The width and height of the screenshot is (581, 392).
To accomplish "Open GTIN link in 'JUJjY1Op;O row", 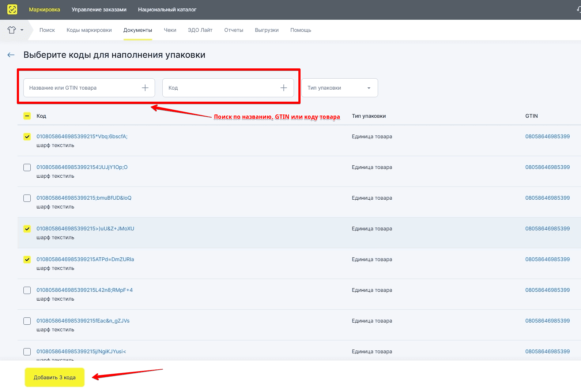I will (547, 167).
